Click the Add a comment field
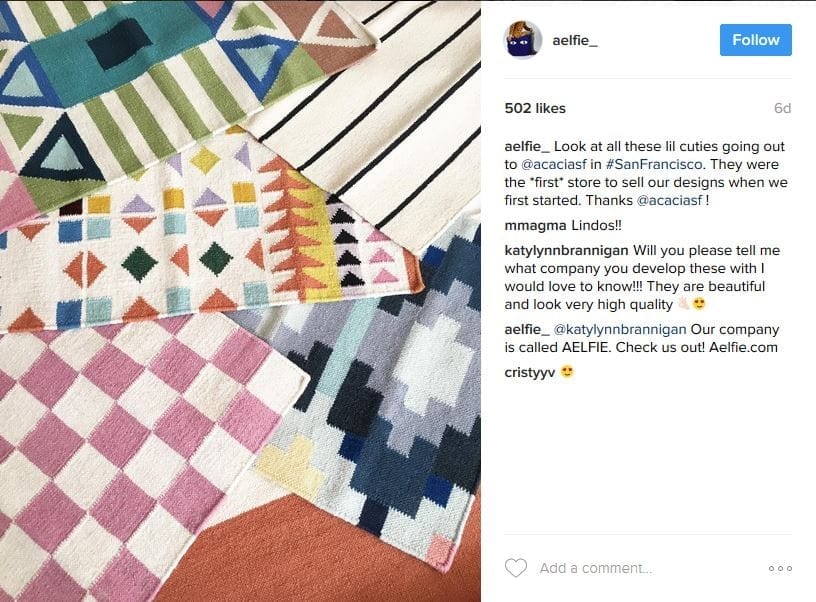This screenshot has height=602, width=816. pos(594,567)
